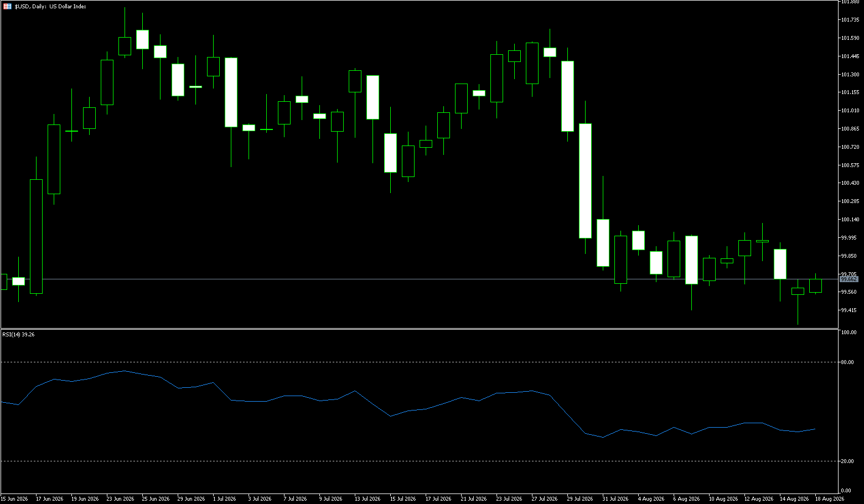864x504 pixels.
Task: Click the 100.285 price axis label
Action: point(850,201)
